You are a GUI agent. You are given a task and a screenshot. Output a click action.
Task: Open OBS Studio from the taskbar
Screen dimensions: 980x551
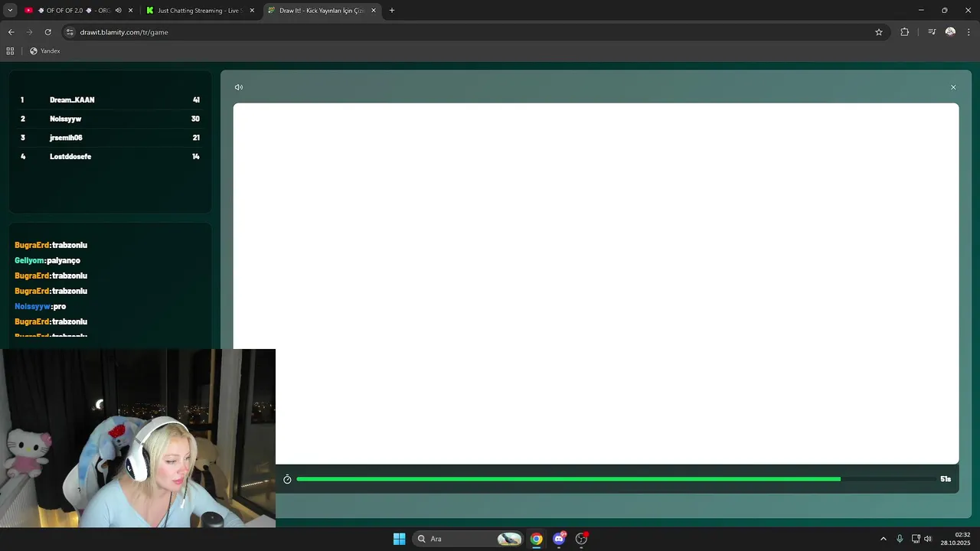point(581,539)
